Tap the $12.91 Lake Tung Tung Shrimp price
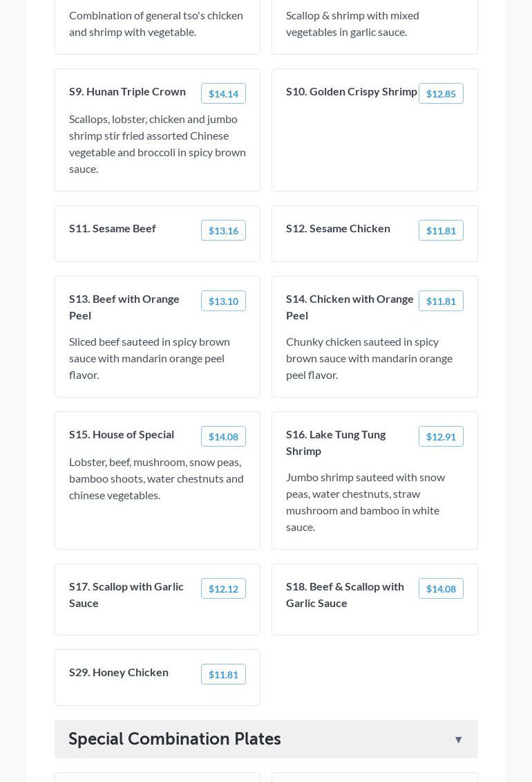The height and width of the screenshot is (782, 532). [441, 437]
